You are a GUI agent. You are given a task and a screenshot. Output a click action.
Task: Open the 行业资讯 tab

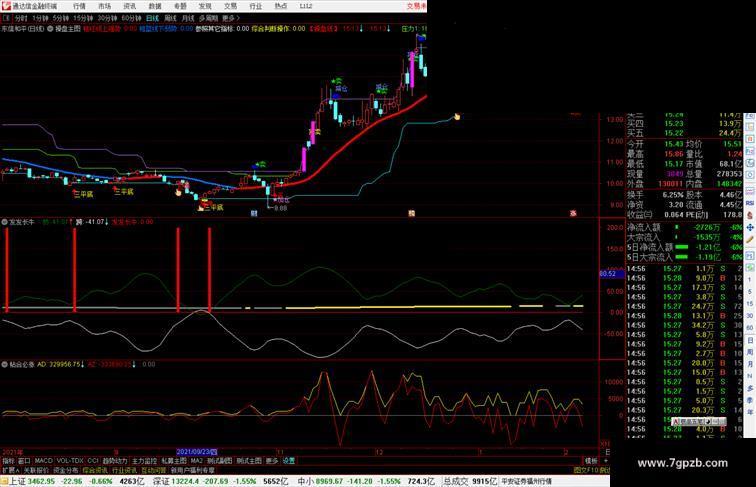(x=124, y=470)
